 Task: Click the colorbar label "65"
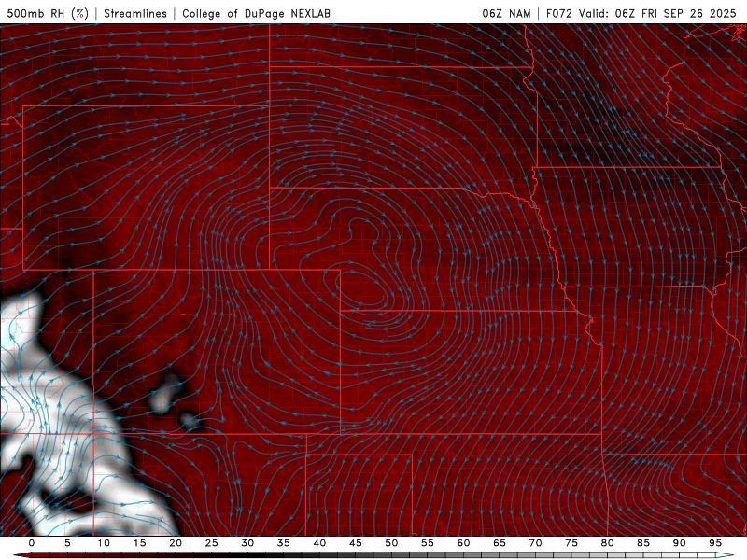point(500,543)
